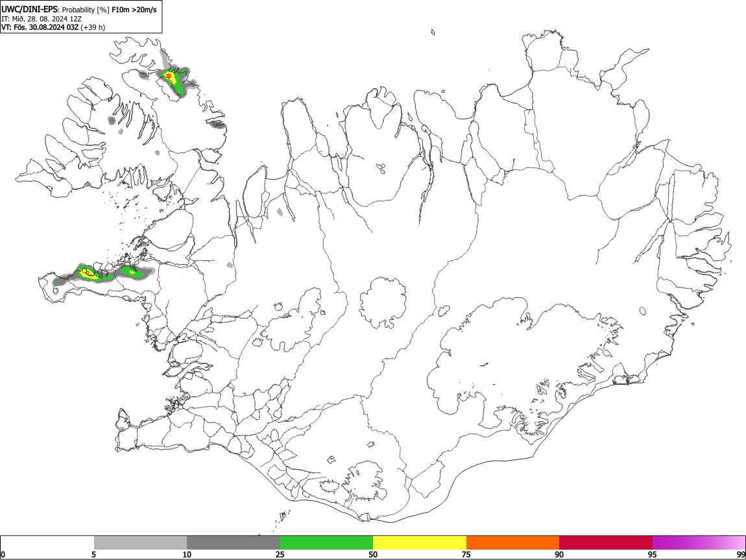
Task: Click the red 90-95% legend segment
Action: tap(606, 543)
